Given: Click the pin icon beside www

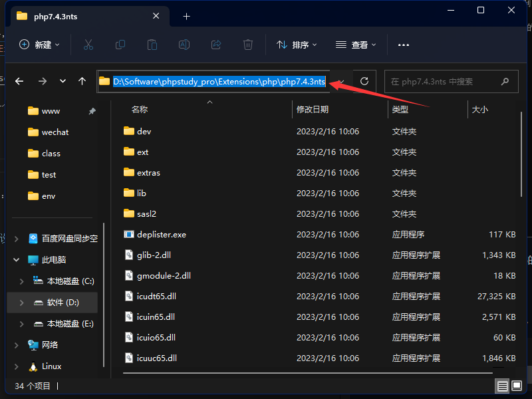Looking at the screenshot, I should pyautogui.click(x=92, y=111).
